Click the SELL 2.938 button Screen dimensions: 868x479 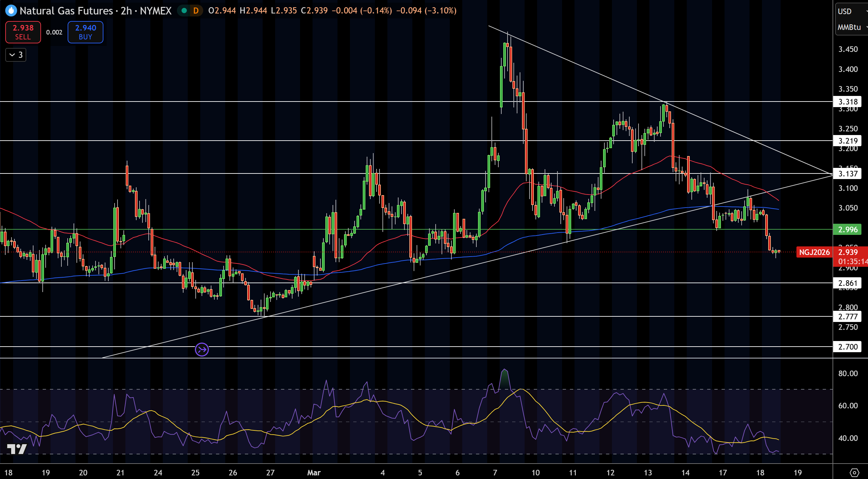[23, 32]
